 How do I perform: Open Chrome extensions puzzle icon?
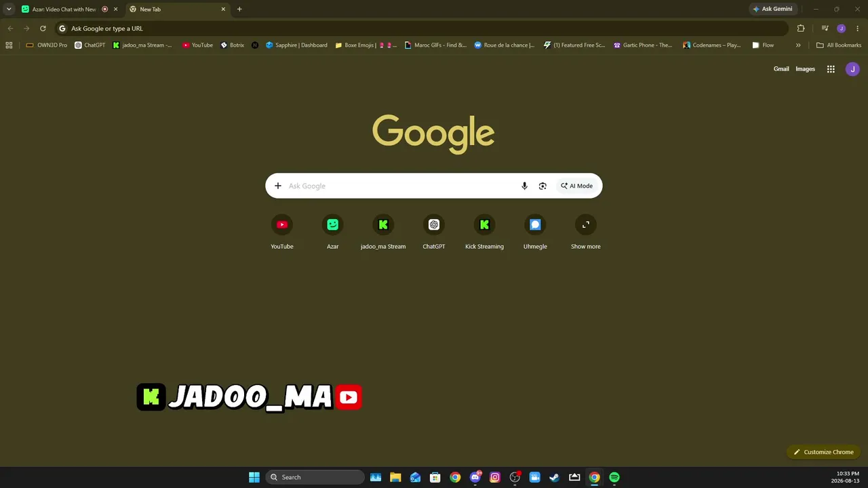pos(801,28)
